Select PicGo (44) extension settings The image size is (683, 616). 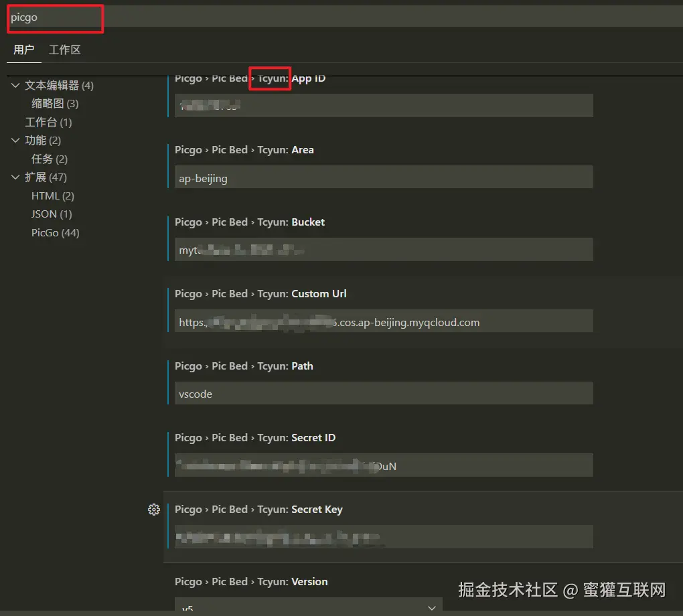click(x=56, y=232)
